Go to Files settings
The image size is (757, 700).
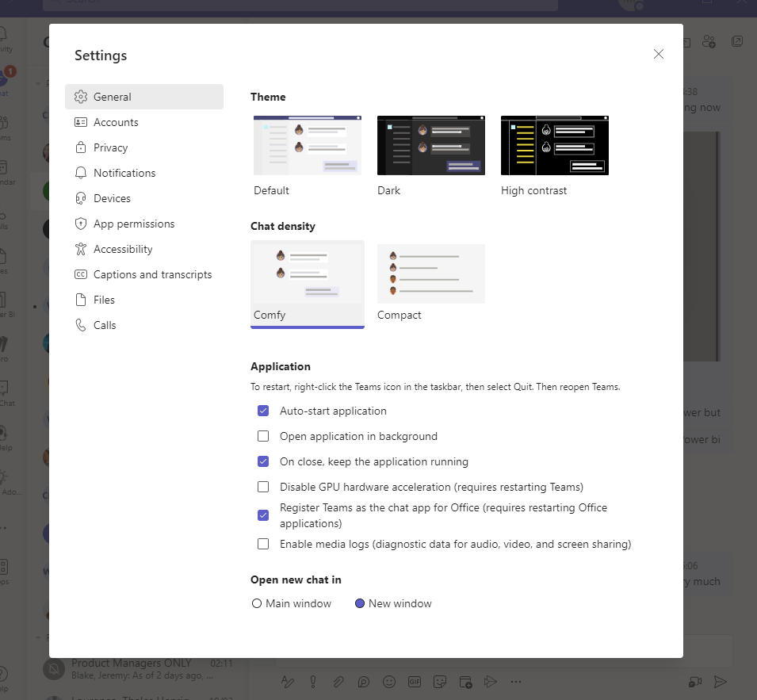(x=143, y=300)
